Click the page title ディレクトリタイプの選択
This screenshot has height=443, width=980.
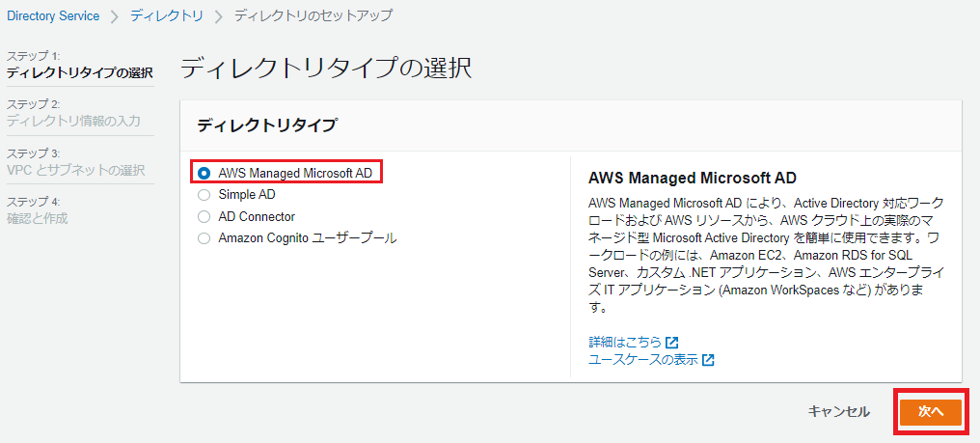click(x=326, y=69)
